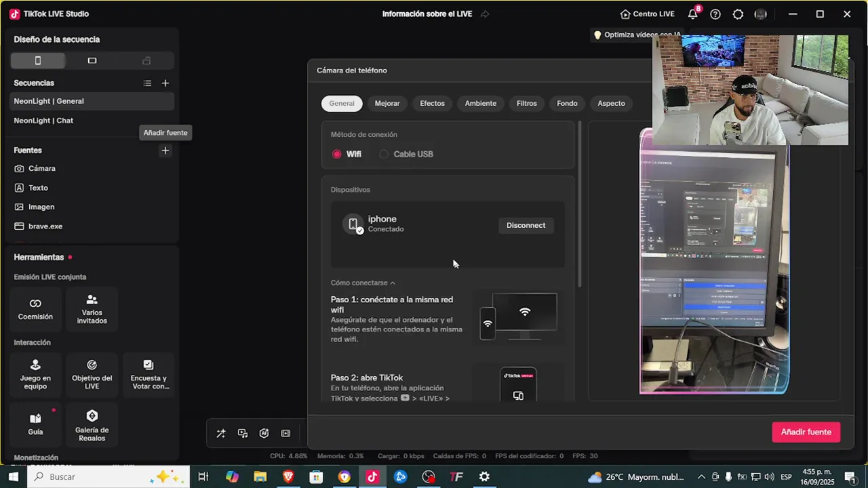Click the screen layout toolbar icon

pos(286,434)
